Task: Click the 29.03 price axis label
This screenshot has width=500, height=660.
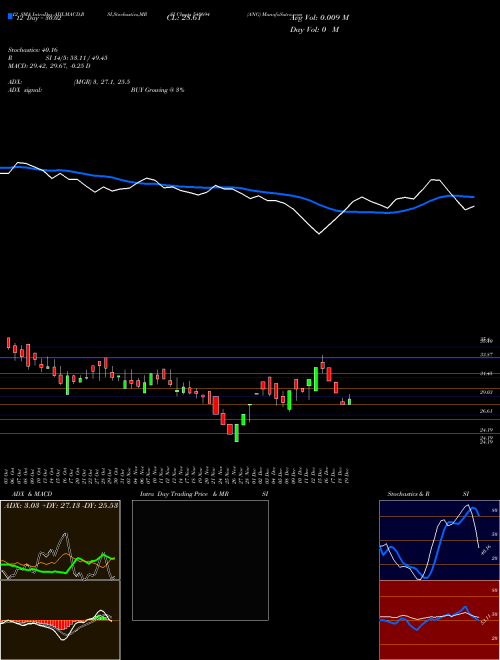Action: pyautogui.click(x=487, y=392)
